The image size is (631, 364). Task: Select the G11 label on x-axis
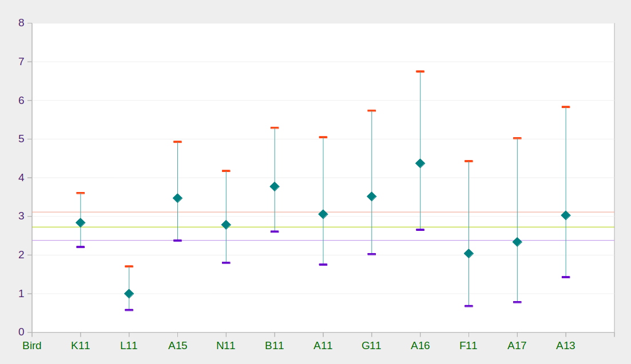click(x=372, y=346)
